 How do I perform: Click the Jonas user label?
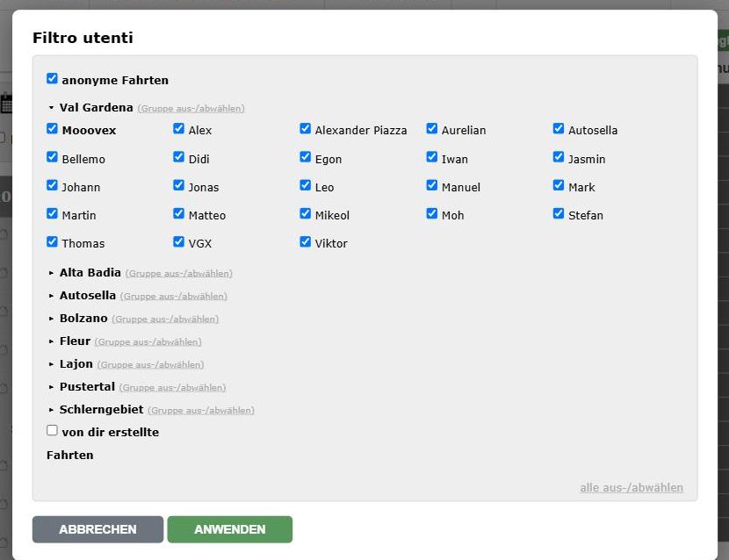click(x=204, y=187)
